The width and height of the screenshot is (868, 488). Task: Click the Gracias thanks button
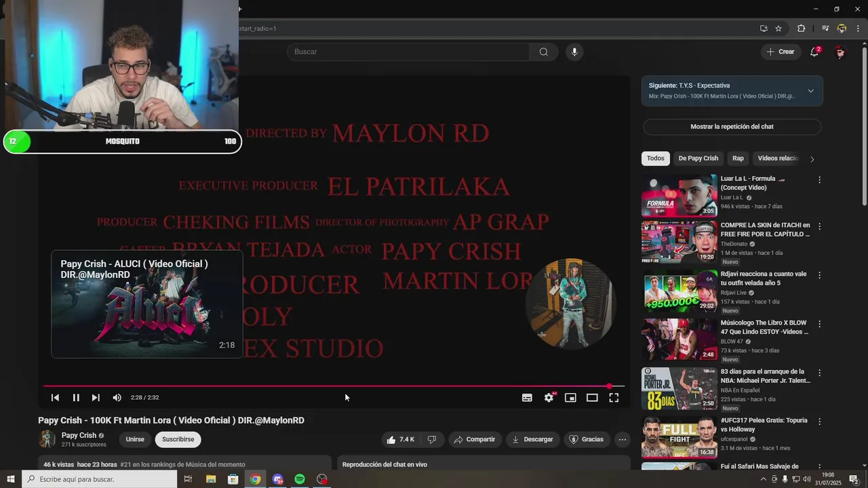click(x=586, y=439)
